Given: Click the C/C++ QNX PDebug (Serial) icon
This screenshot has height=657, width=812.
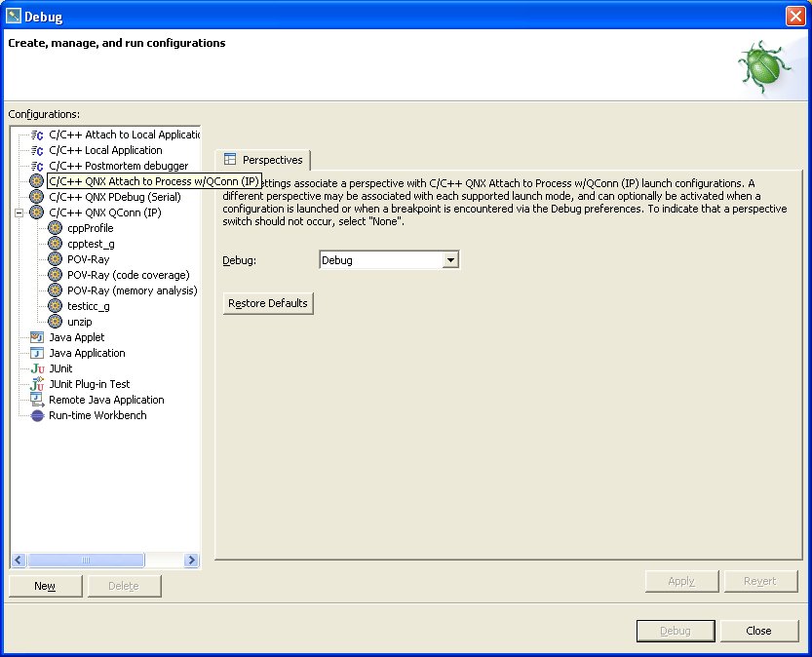Looking at the screenshot, I should (37, 197).
